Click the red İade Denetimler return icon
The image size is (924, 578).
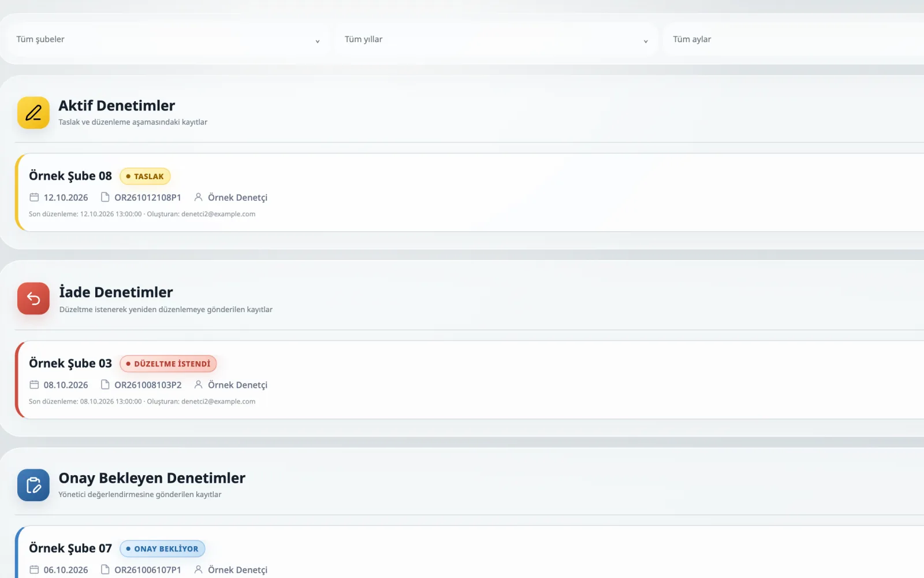tap(33, 298)
